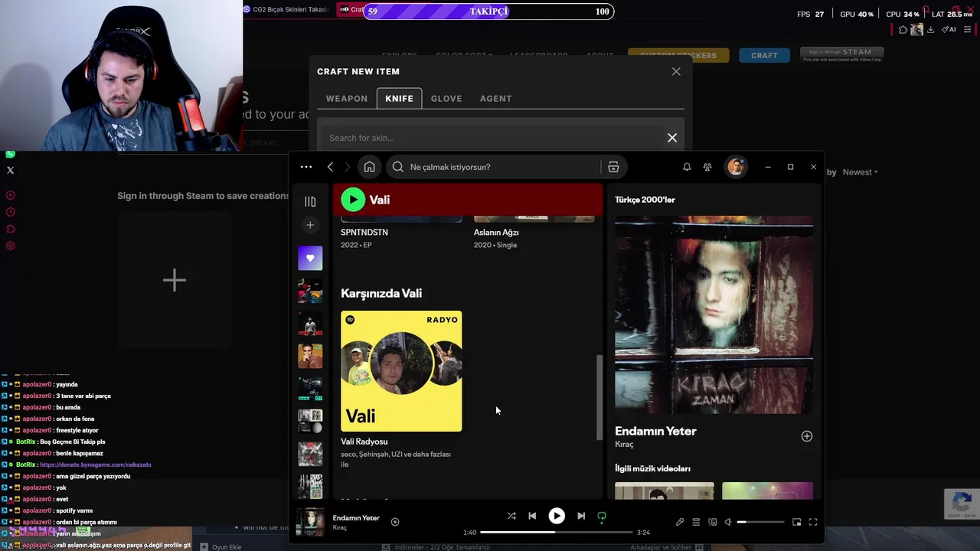Expand Your Library sidebar icon
This screenshot has height=551, width=980.
[x=310, y=201]
